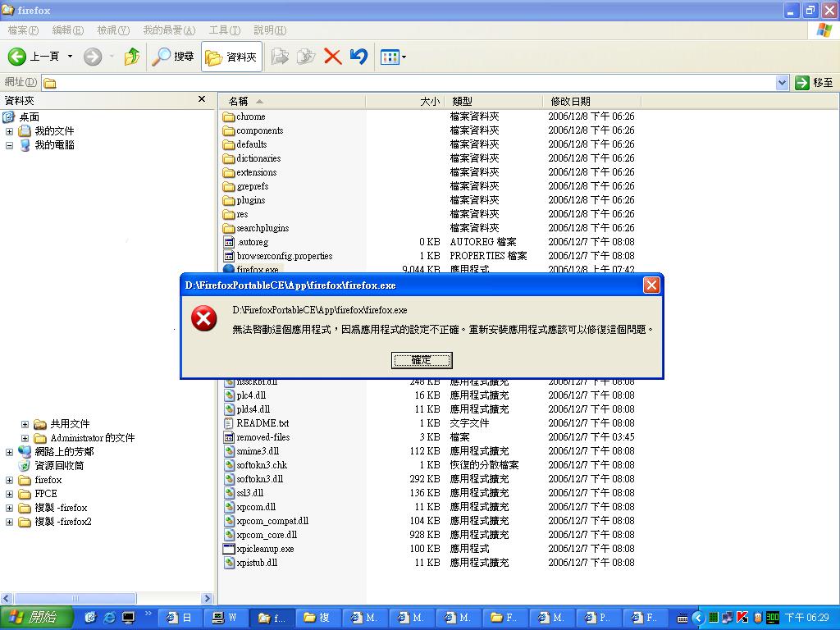Viewport: 840px width, 630px height.
Task: Open the address bar dropdown arrow
Action: [782, 82]
